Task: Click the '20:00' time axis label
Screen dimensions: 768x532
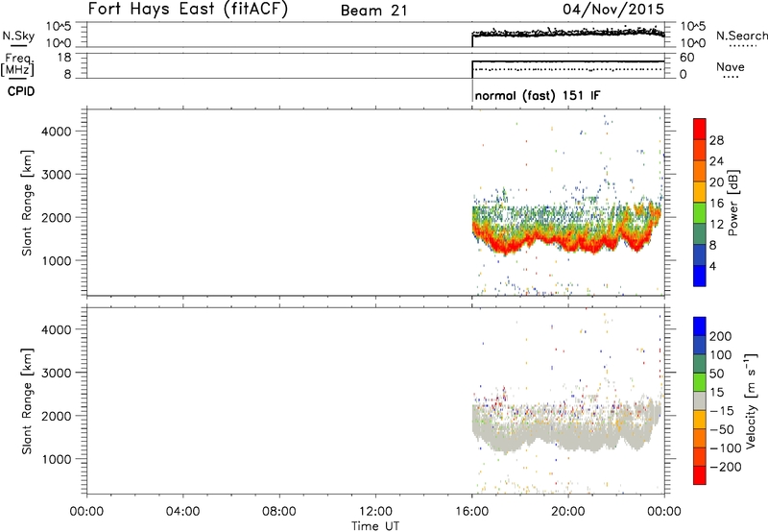Action: coord(568,512)
